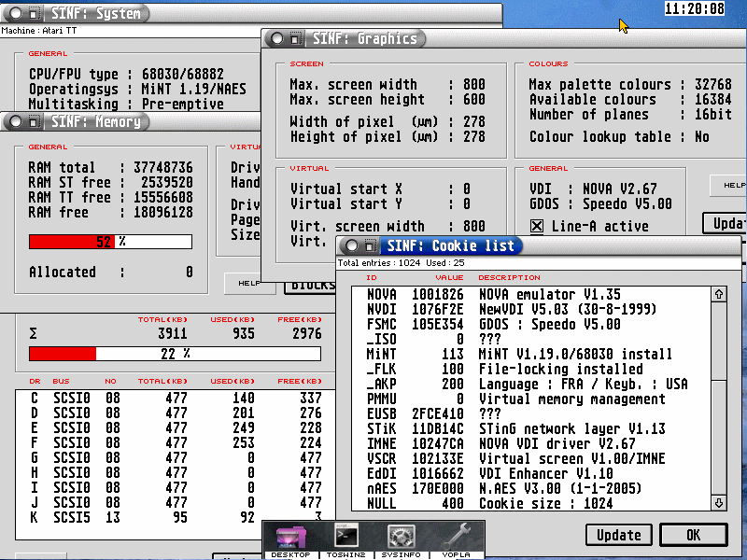Close the SINF: Graphics window
Viewport: 747px width, 560px height.
coord(276,38)
